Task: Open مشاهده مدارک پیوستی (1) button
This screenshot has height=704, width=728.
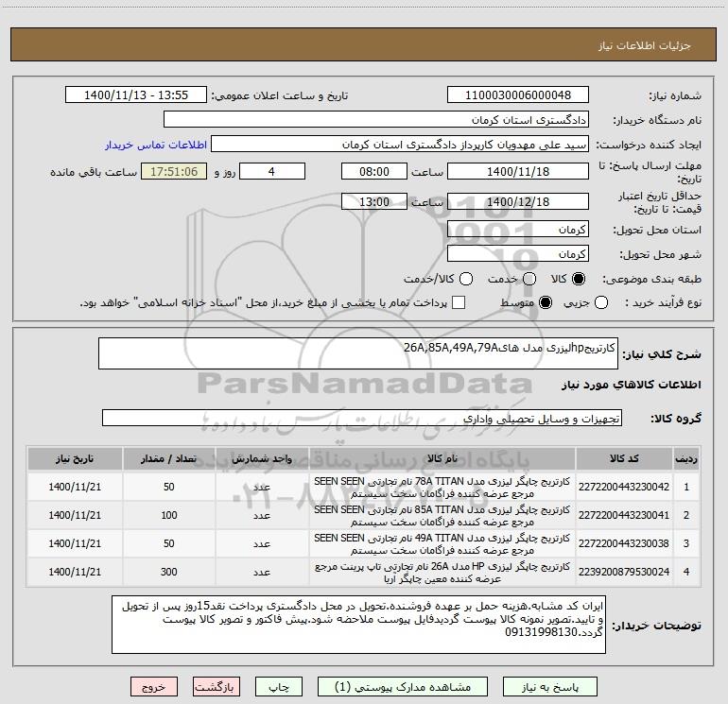Action: pos(403,687)
